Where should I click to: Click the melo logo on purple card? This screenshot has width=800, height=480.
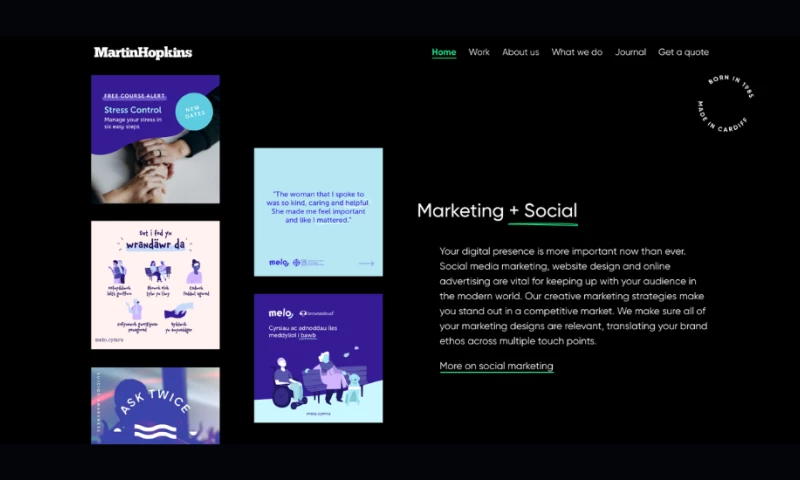point(281,313)
